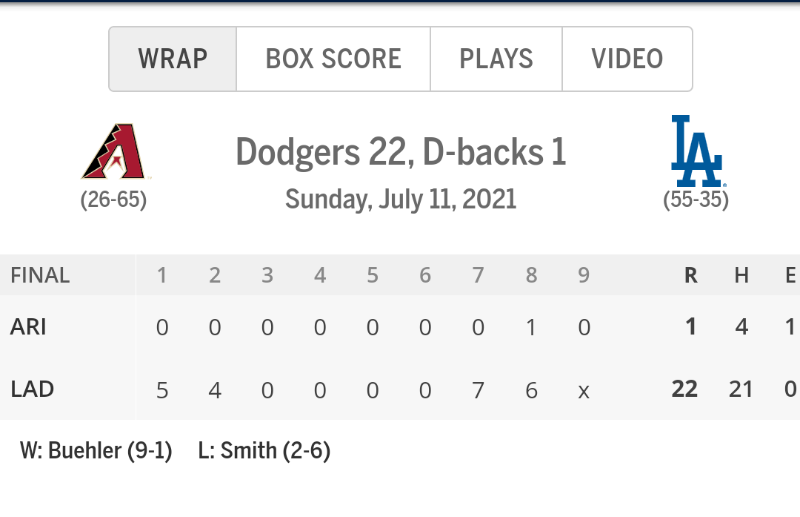Click ARI eighth inning score of 1

(531, 327)
